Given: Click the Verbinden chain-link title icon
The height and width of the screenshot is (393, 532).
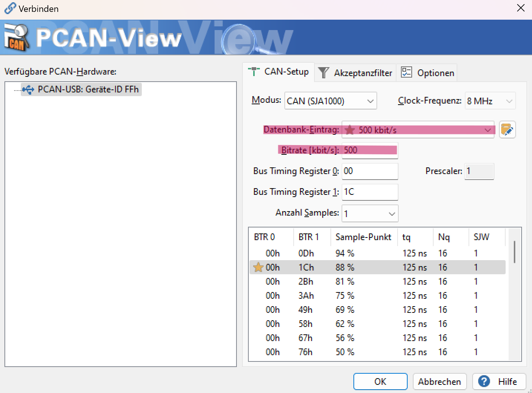Looking at the screenshot, I should 10,8.
